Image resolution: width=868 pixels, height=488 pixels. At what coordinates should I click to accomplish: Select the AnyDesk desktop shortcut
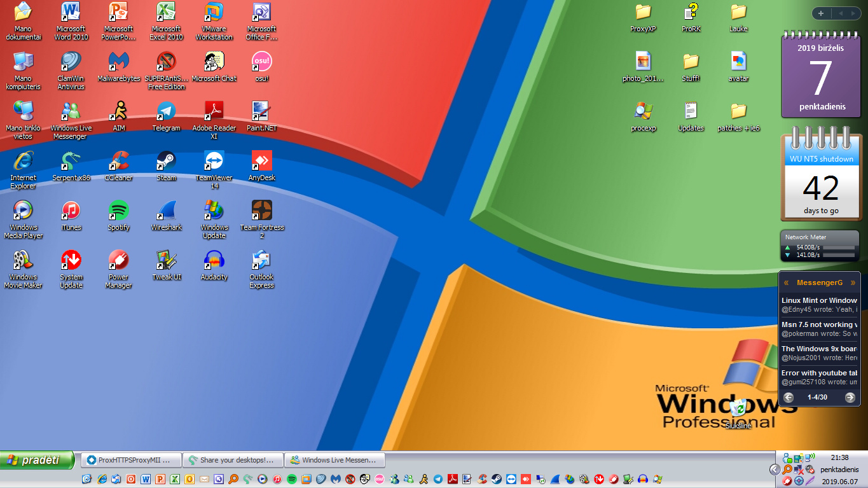[x=261, y=167]
